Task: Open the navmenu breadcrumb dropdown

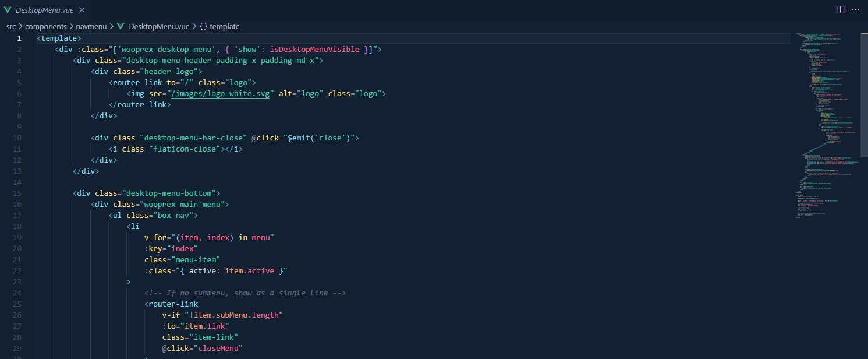Action: pyautogui.click(x=91, y=26)
